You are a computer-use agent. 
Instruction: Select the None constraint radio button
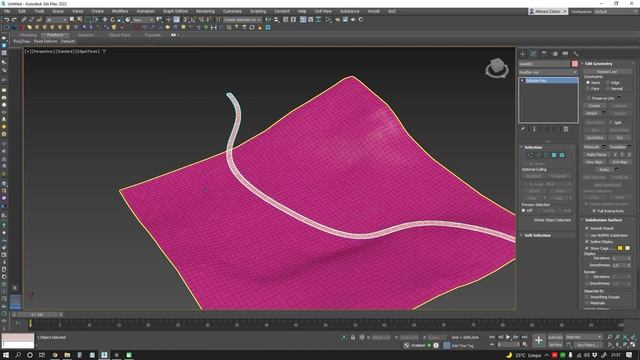click(x=588, y=82)
